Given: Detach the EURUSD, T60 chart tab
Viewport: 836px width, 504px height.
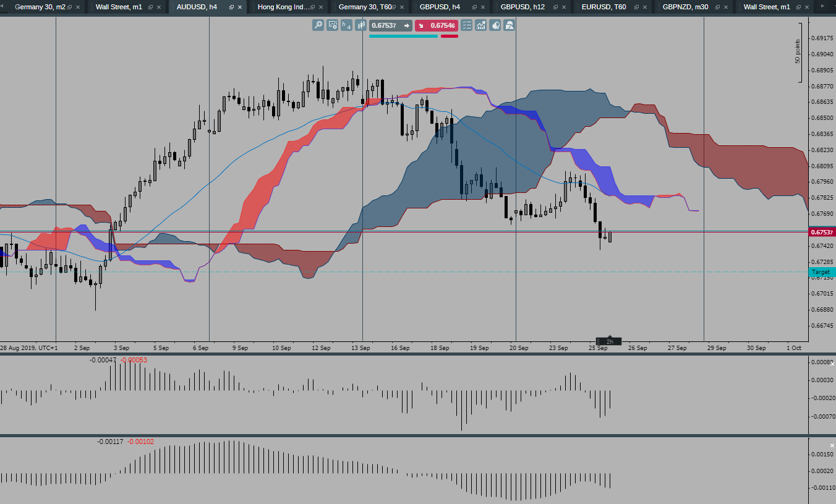Looking at the screenshot, I should coord(636,7).
